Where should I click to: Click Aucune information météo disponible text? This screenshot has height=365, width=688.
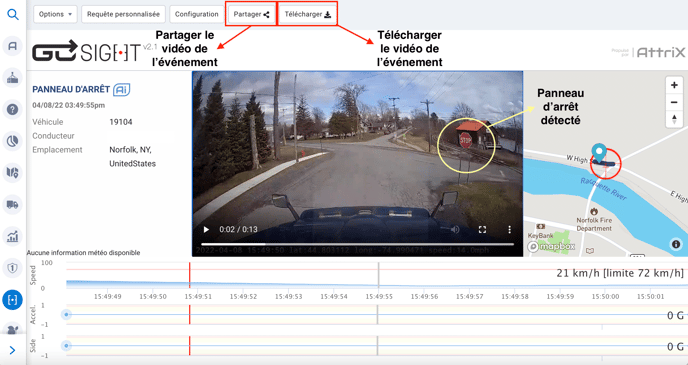tap(83, 253)
